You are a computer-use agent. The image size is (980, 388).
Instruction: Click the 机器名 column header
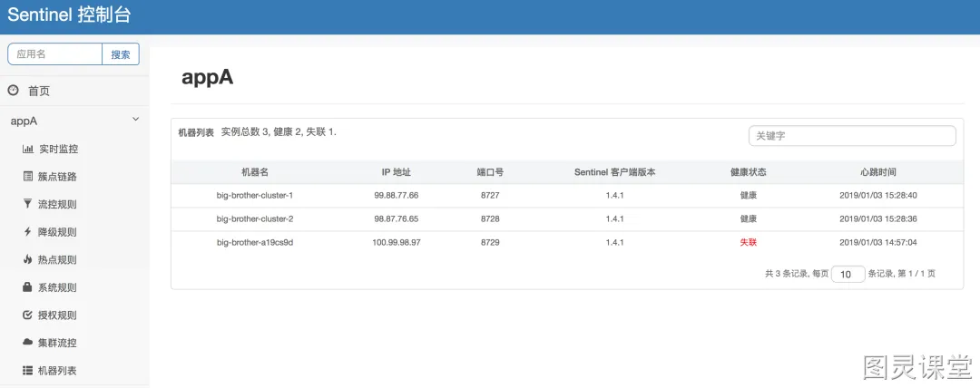point(255,172)
